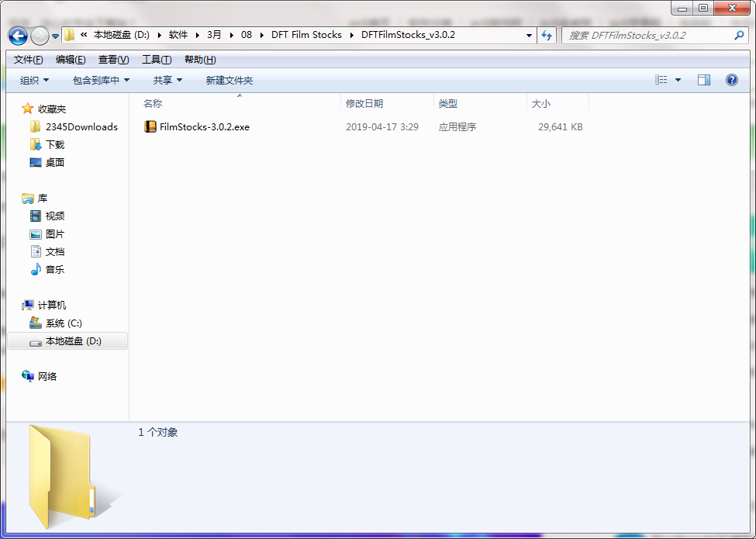
Task: Open 本地磁盘 (D:) in sidebar
Action: pyautogui.click(x=74, y=341)
